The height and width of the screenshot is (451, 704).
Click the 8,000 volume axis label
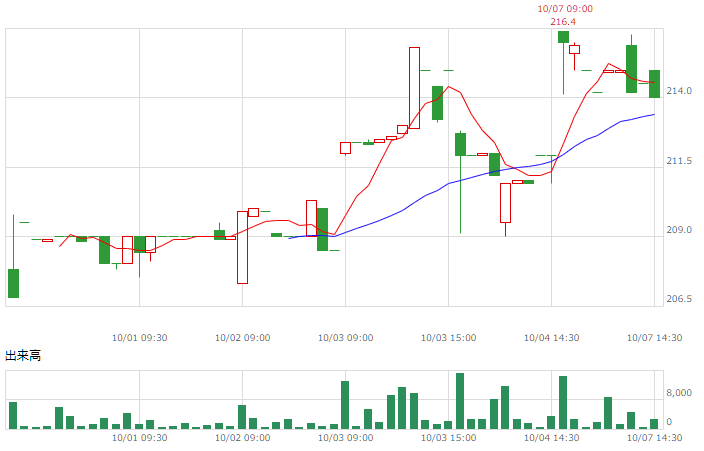[x=679, y=393]
